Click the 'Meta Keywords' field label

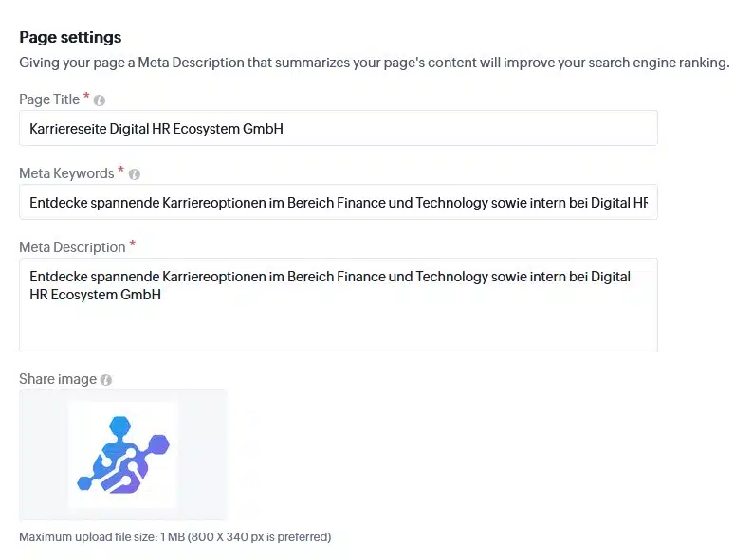(x=66, y=173)
